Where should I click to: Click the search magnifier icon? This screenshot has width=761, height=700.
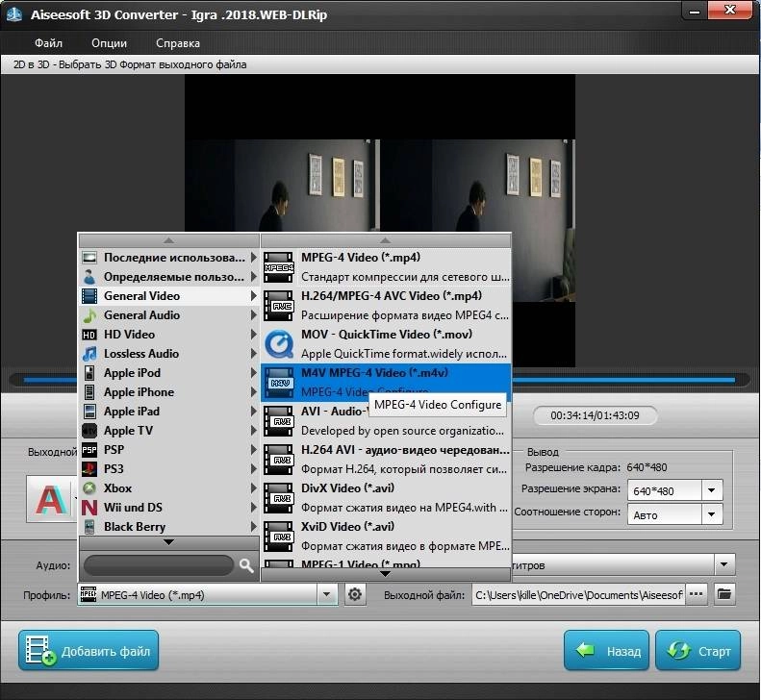[x=246, y=565]
